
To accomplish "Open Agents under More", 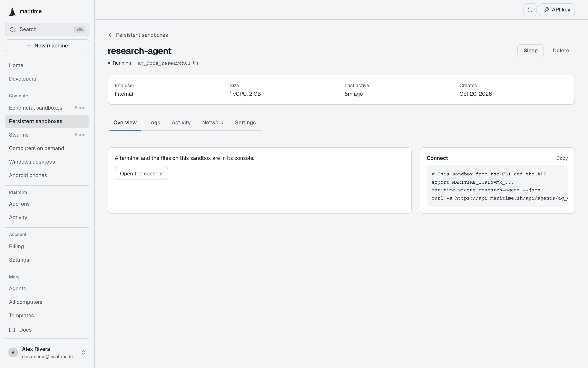I will point(47,288).
